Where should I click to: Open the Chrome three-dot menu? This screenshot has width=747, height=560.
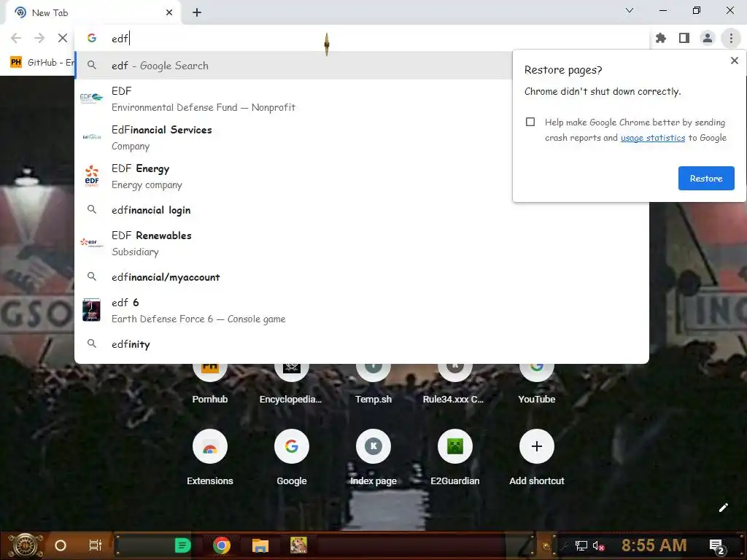[731, 38]
